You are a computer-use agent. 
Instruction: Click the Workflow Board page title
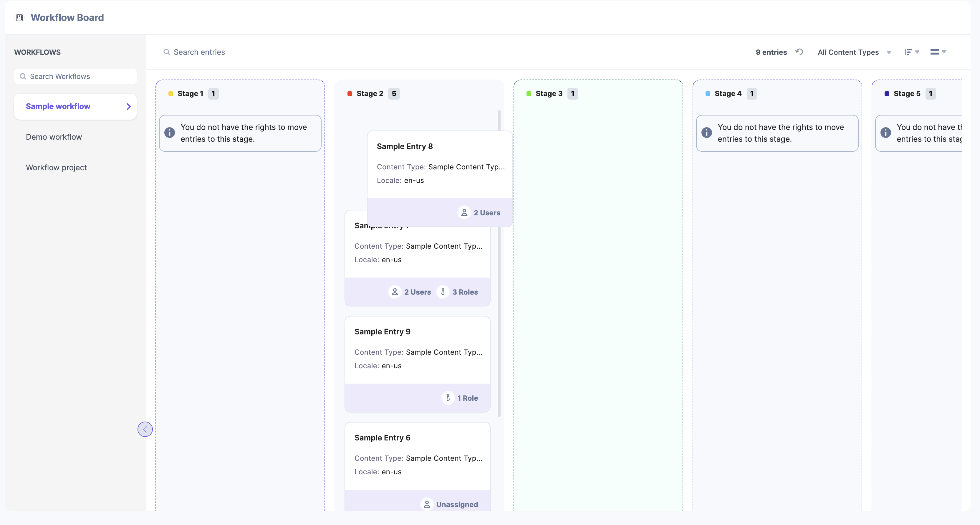click(x=67, y=17)
